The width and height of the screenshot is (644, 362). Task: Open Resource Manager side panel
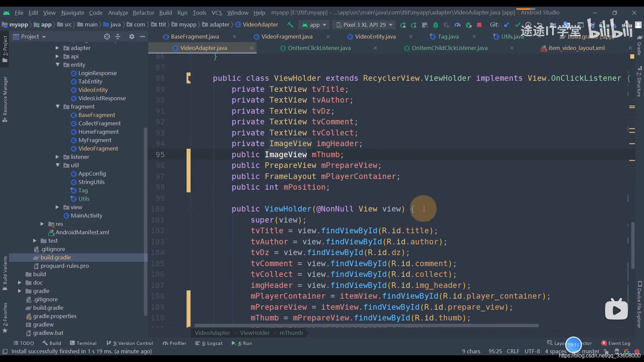pyautogui.click(x=5, y=99)
